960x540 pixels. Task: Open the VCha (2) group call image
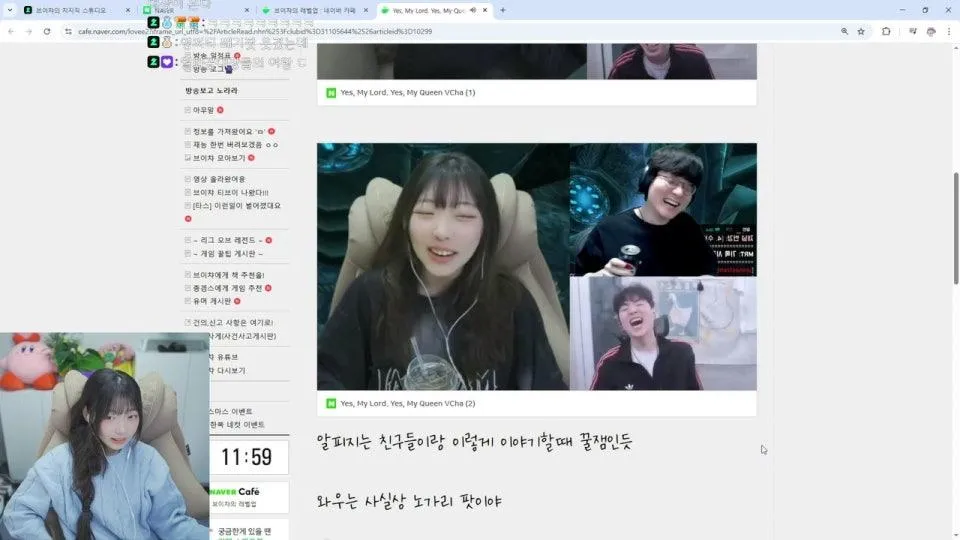[537, 267]
